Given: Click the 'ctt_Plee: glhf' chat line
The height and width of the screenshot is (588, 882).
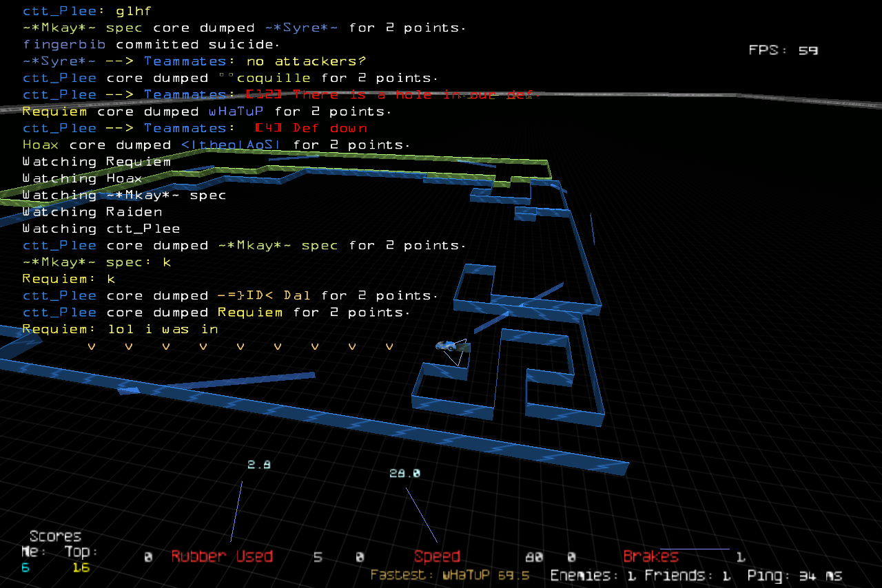Looking at the screenshot, I should click(87, 11).
